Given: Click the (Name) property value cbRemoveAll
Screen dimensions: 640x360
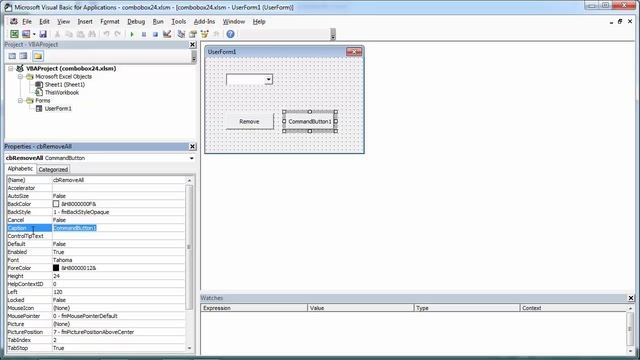Looking at the screenshot, I should click(118, 180).
